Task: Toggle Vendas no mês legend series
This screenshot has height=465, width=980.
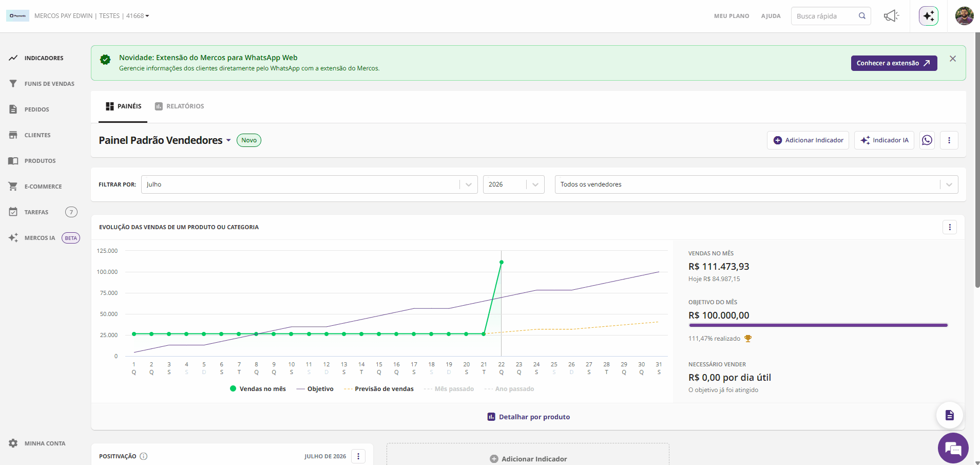Action: point(258,389)
